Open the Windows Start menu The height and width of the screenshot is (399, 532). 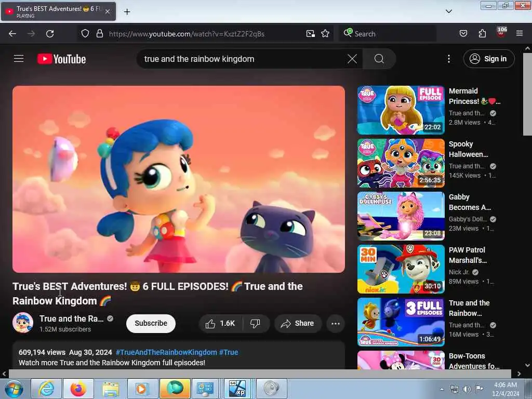click(x=14, y=389)
